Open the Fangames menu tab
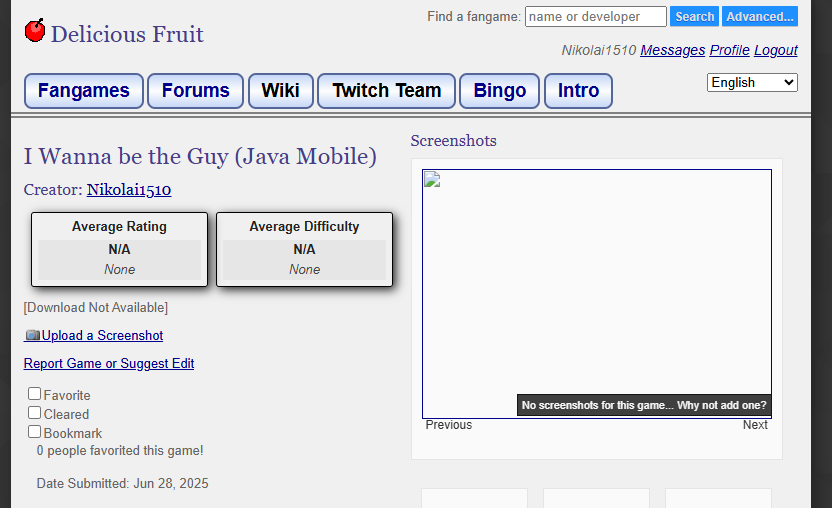This screenshot has height=508, width=832. point(84,91)
